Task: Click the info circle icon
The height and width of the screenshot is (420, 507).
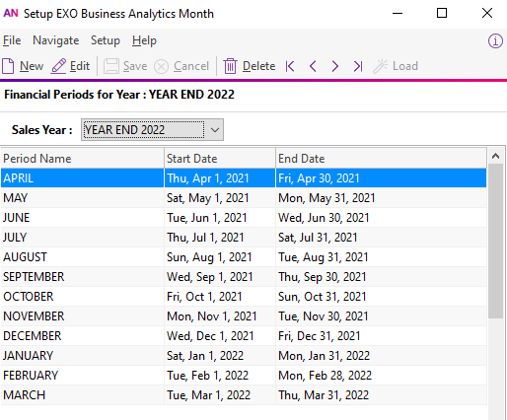Action: [495, 41]
